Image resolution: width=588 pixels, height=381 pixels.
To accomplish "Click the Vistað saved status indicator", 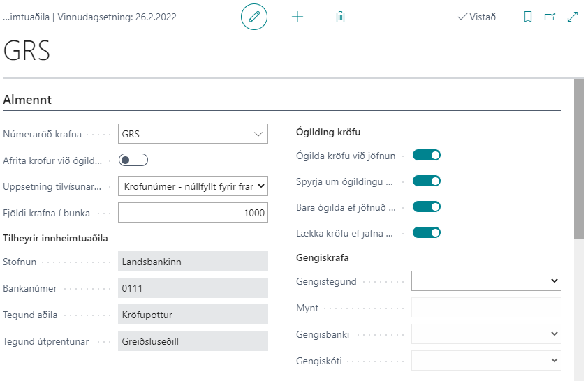I will click(476, 17).
